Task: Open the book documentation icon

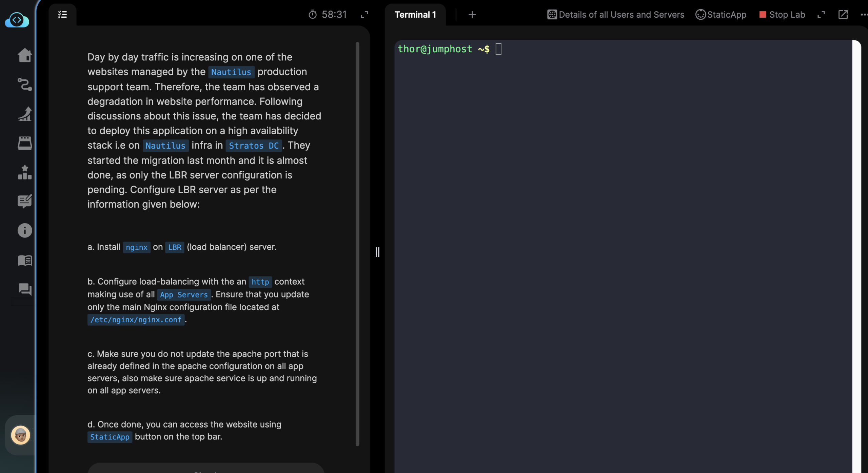Action: point(25,260)
